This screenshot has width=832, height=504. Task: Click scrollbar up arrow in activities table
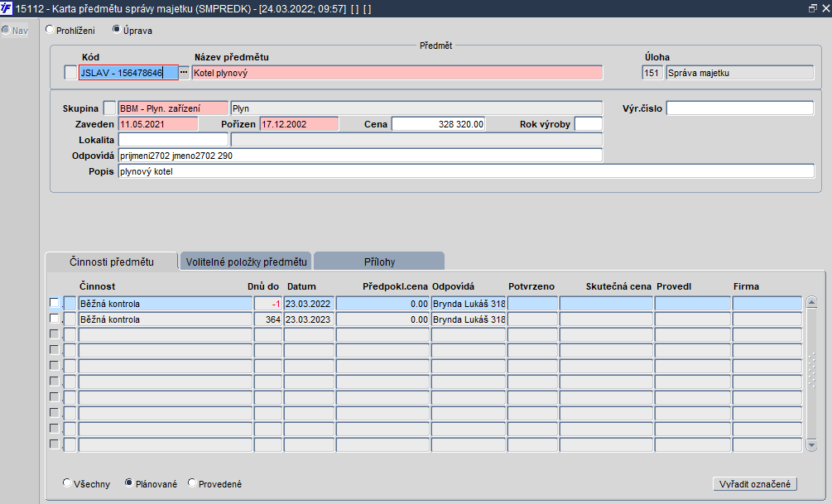[811, 302]
